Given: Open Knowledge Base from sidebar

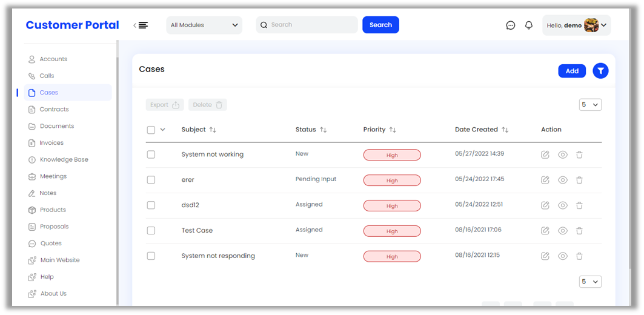Looking at the screenshot, I should [x=64, y=160].
